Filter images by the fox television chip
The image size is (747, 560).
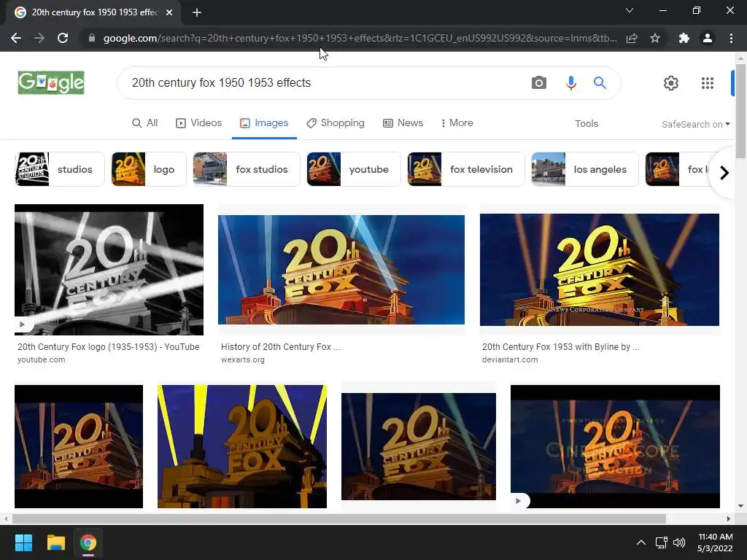[x=466, y=169]
